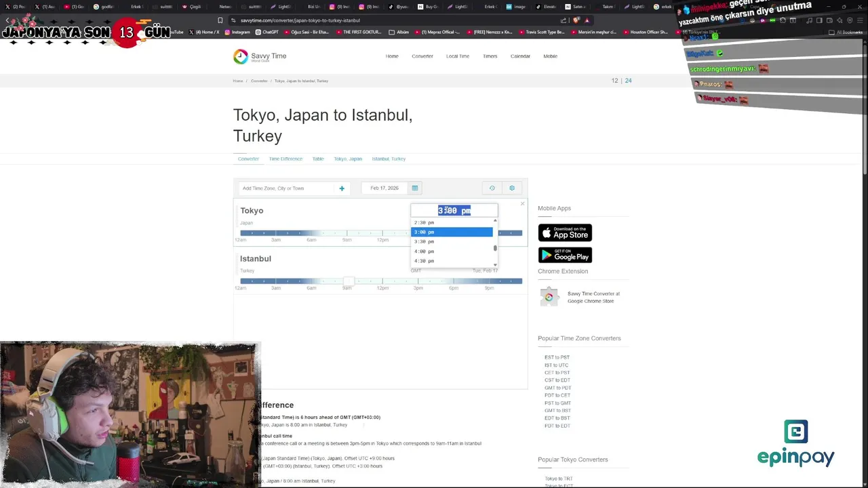868x488 pixels.
Task: Open the Home nav menu item
Action: point(392,56)
